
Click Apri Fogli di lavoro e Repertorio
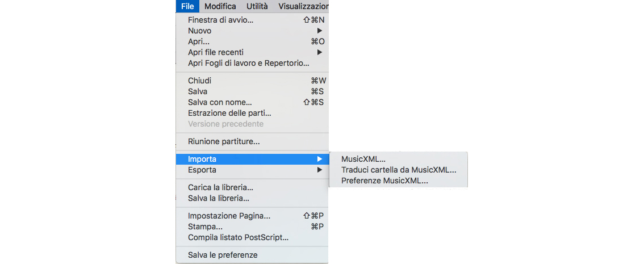(248, 63)
